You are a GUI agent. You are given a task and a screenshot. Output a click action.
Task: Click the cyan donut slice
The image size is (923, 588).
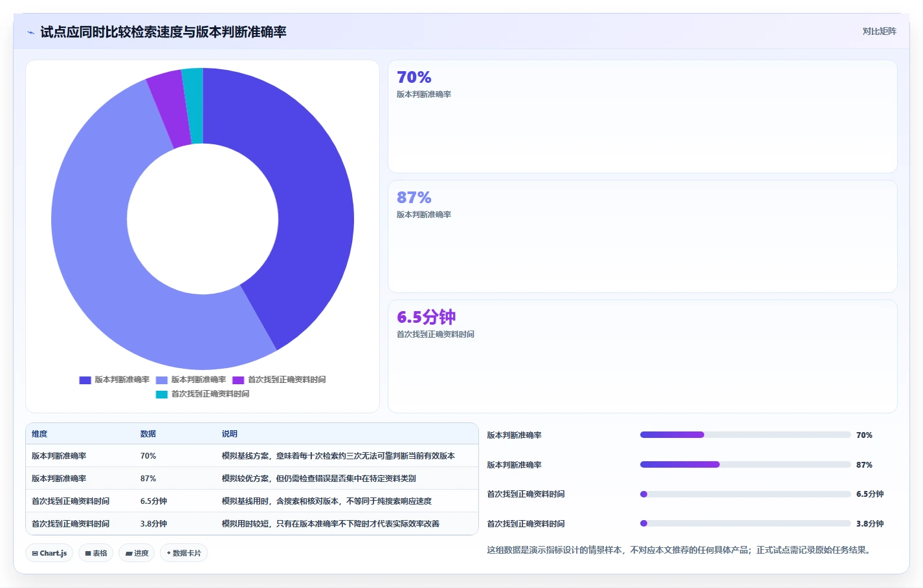click(x=194, y=105)
